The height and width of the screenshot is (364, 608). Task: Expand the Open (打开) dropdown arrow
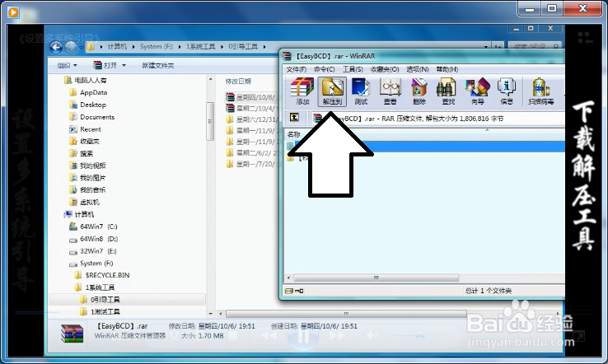(124, 66)
